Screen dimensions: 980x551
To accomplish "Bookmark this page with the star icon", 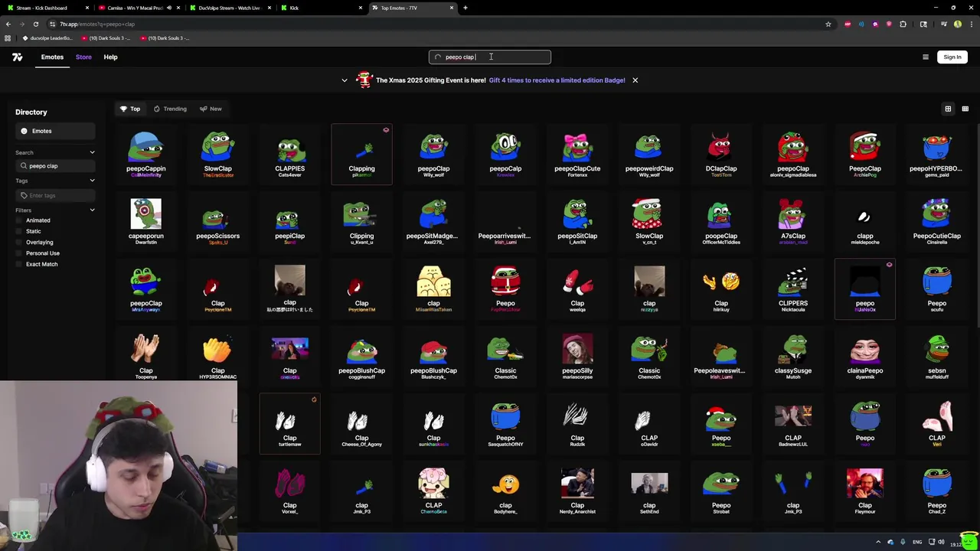I will point(828,24).
